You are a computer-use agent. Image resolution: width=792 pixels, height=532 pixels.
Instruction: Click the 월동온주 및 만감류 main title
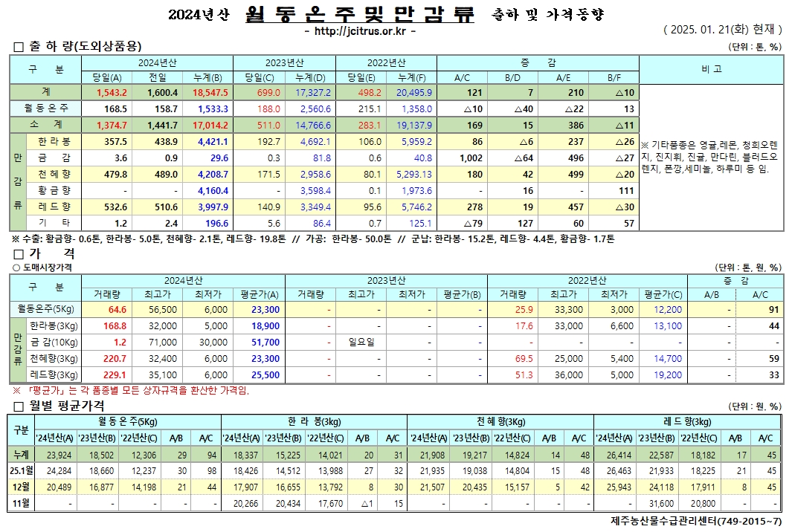(x=358, y=14)
